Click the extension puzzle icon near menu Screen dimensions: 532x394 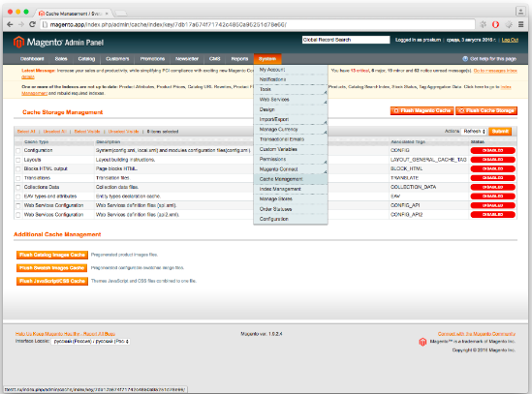[x=509, y=24]
